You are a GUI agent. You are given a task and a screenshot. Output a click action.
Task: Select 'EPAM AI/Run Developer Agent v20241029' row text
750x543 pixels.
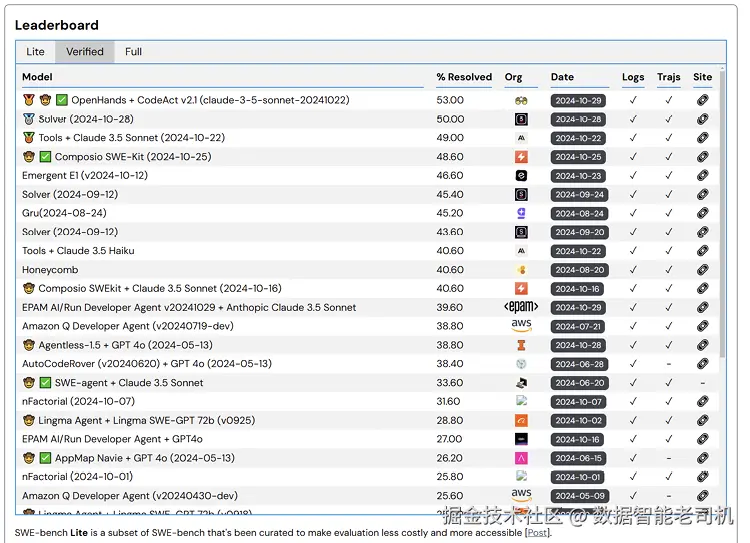click(189, 308)
